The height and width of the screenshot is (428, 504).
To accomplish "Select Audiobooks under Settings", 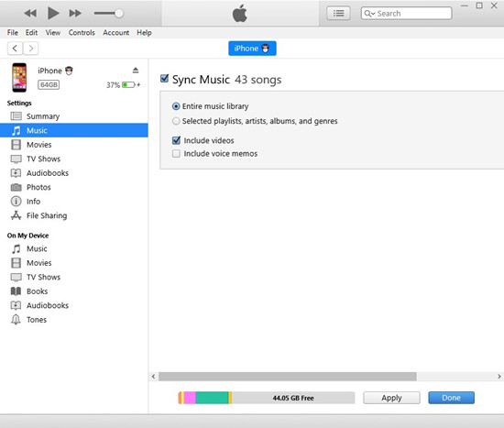I will pyautogui.click(x=74, y=172).
